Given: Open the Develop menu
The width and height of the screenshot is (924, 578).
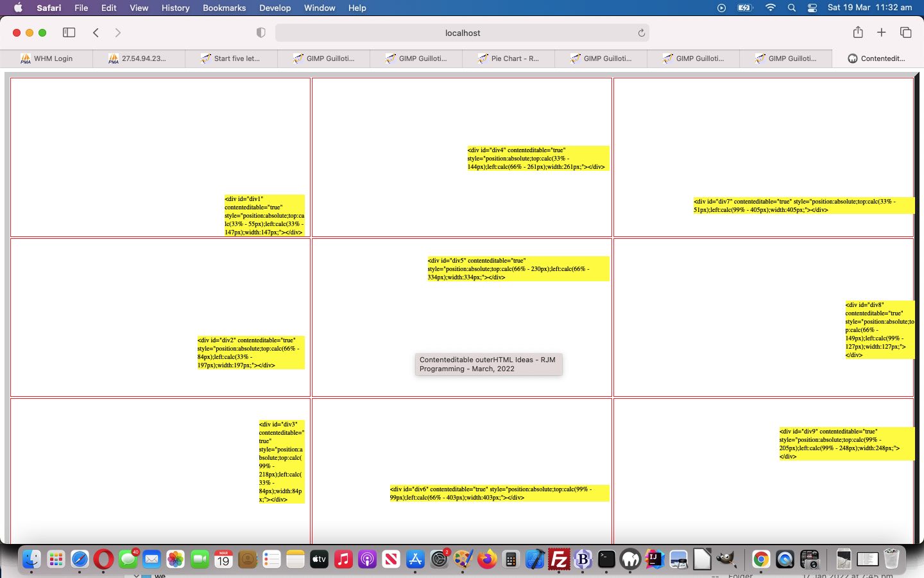Looking at the screenshot, I should tap(275, 8).
